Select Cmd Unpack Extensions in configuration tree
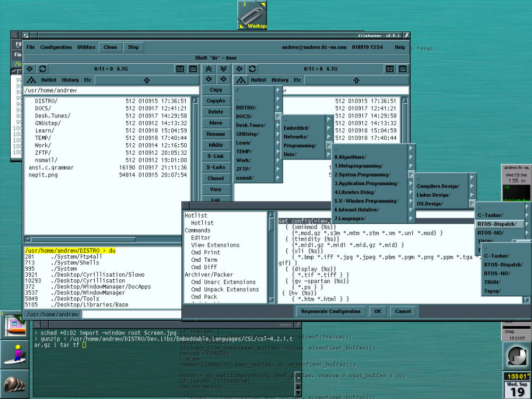The width and height of the screenshot is (532, 399). click(225, 289)
